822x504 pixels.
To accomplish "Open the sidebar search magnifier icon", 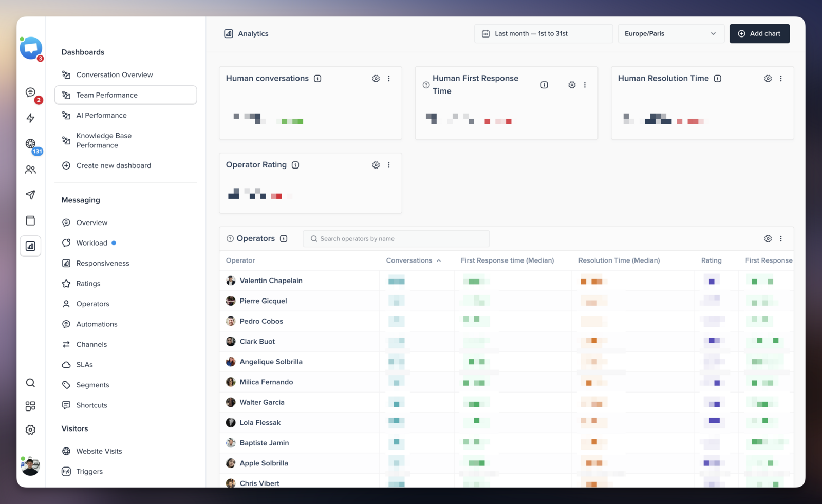I will pyautogui.click(x=30, y=383).
